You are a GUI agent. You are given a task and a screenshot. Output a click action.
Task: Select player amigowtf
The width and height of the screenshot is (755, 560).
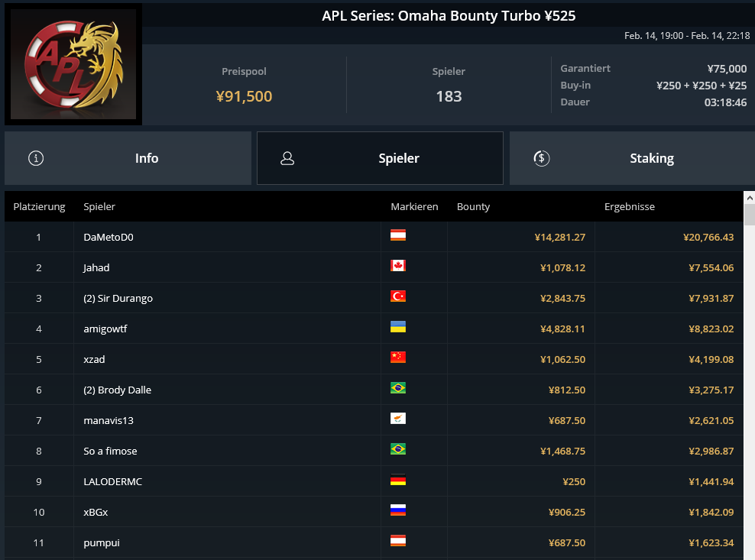[105, 329]
